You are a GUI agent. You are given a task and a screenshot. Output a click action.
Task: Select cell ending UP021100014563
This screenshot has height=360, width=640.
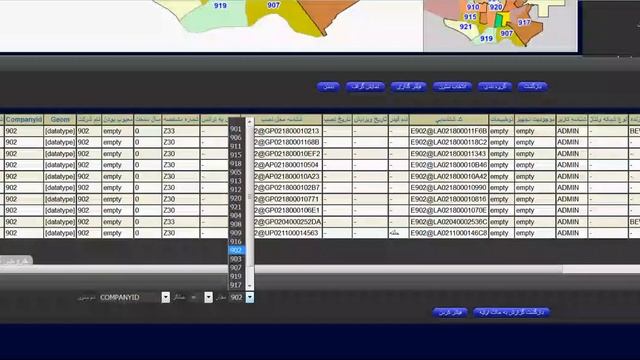click(288, 233)
